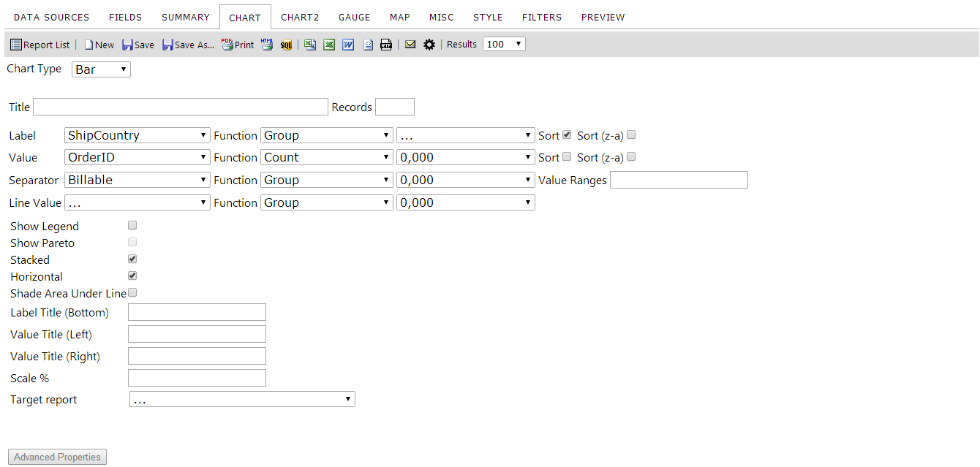Open the Label row Function dropdown
980x467 pixels.
tap(327, 135)
